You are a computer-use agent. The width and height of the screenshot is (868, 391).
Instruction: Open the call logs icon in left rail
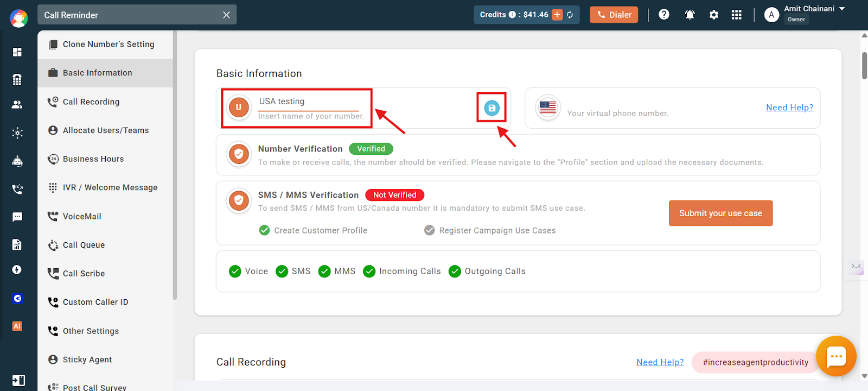click(17, 189)
